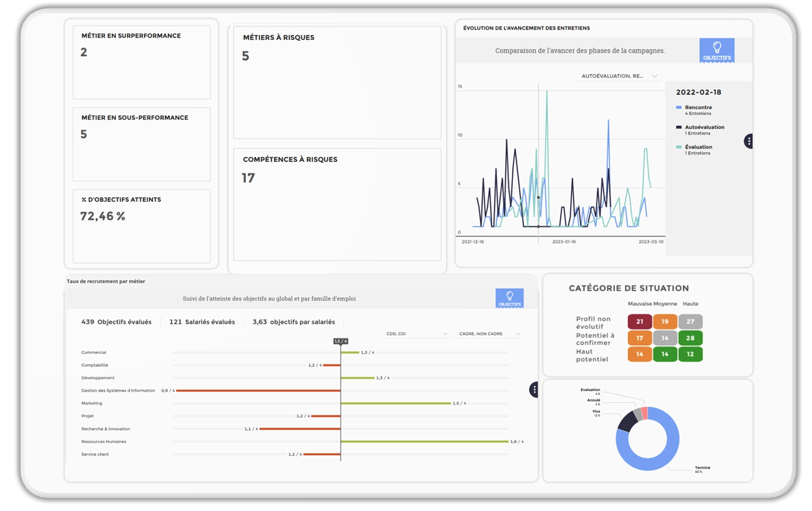Screen dimensions: 812x511
Task: Click the 1,3 / 4 average marker label
Action: coord(340,341)
